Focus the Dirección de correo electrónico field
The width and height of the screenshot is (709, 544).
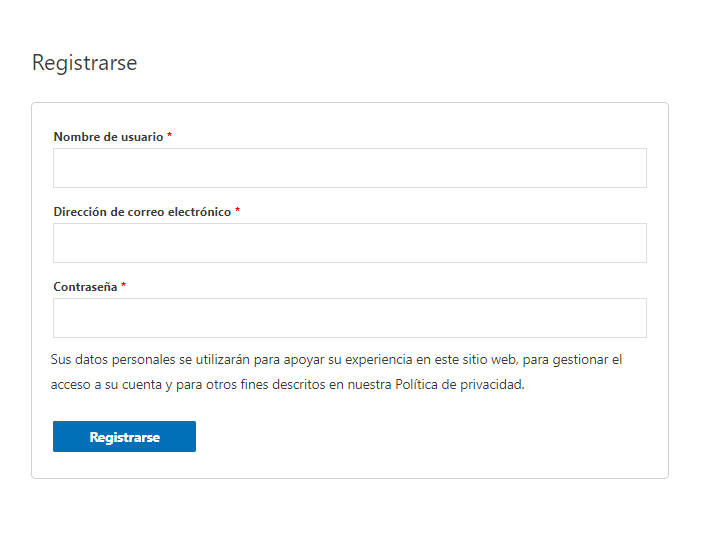[350, 243]
